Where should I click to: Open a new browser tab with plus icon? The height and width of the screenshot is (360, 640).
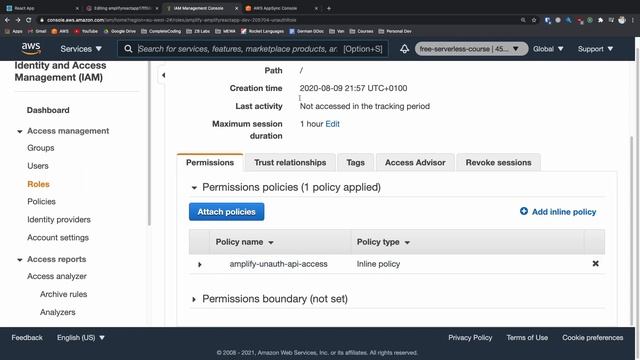(329, 8)
